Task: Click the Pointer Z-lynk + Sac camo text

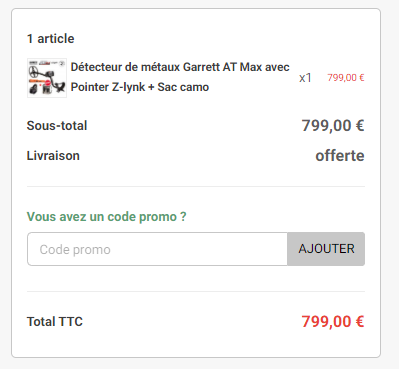Action: 140,87
